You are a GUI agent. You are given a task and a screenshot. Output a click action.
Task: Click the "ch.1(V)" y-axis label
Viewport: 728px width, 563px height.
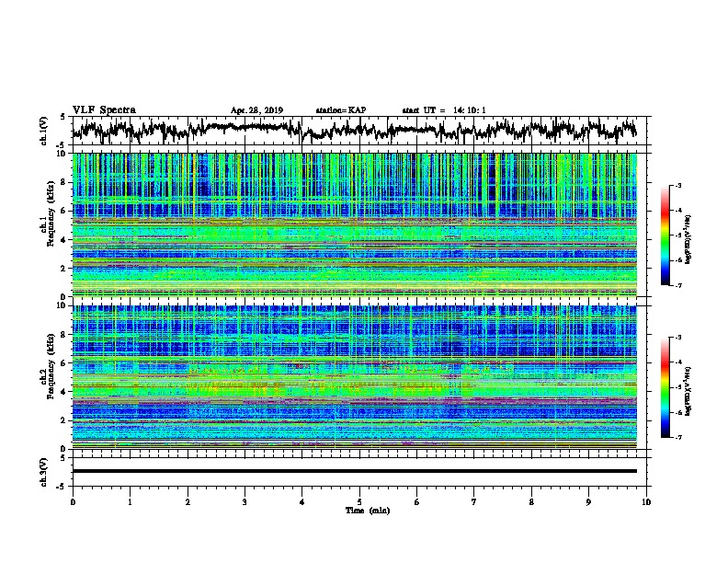click(44, 131)
